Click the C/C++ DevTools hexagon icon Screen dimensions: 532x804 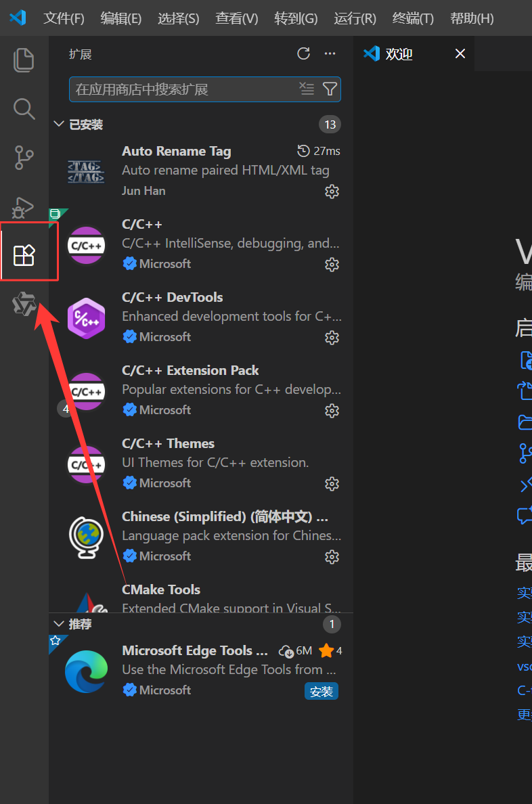[86, 318]
